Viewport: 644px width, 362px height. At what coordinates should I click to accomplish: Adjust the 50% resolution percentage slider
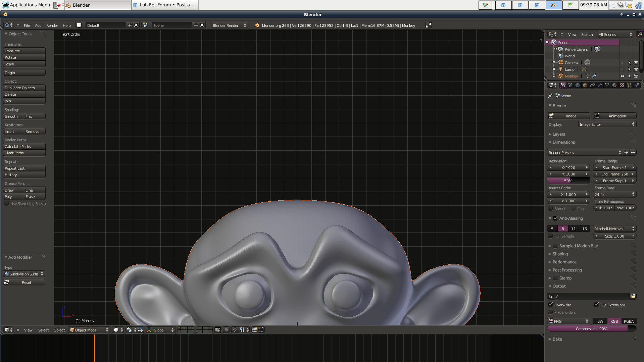point(568,180)
